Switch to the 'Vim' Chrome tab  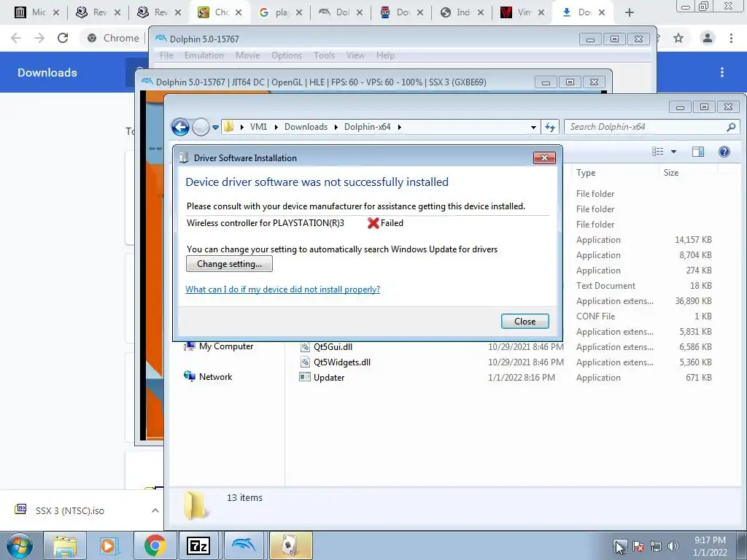click(x=522, y=12)
